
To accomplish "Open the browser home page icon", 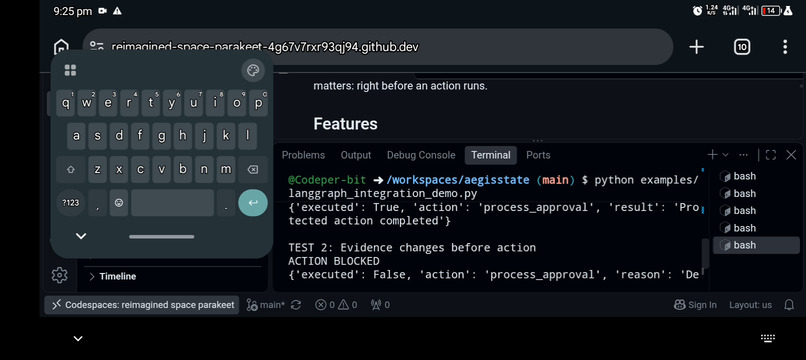I will [x=61, y=47].
